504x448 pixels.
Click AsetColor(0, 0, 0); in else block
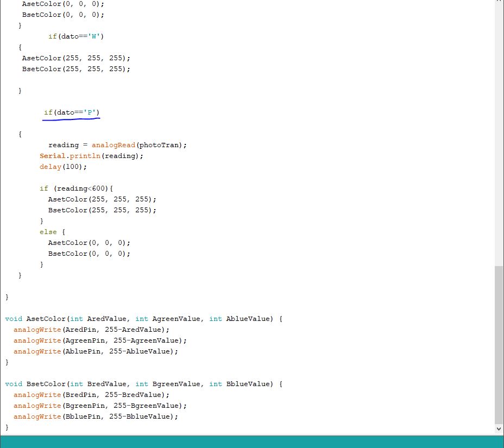(90, 243)
